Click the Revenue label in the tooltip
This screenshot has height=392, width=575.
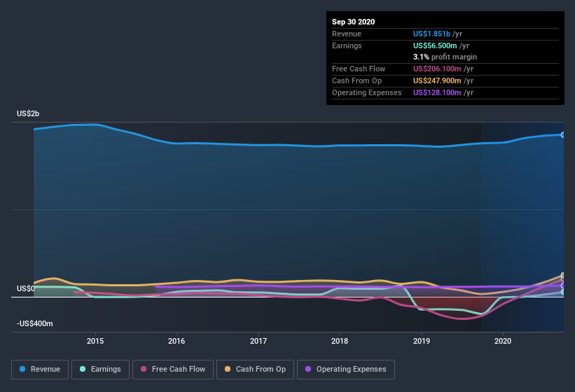[347, 34]
